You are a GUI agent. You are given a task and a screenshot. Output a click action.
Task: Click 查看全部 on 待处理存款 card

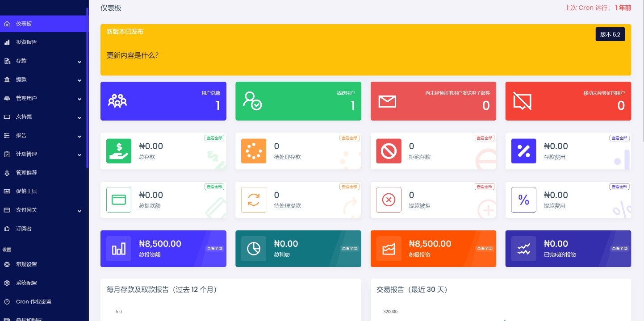tap(349, 138)
